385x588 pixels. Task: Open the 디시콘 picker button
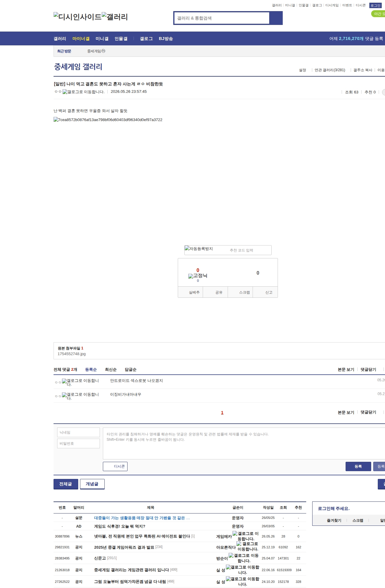click(115, 466)
